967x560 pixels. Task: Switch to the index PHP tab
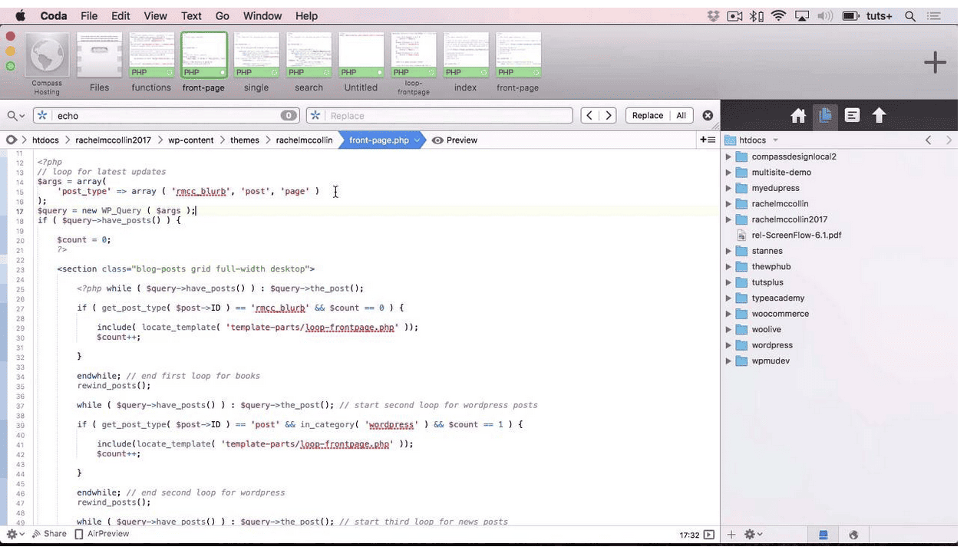(x=465, y=64)
